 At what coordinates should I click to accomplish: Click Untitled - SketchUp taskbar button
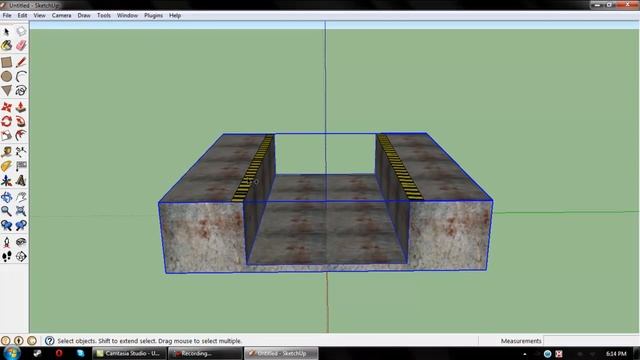(x=281, y=353)
